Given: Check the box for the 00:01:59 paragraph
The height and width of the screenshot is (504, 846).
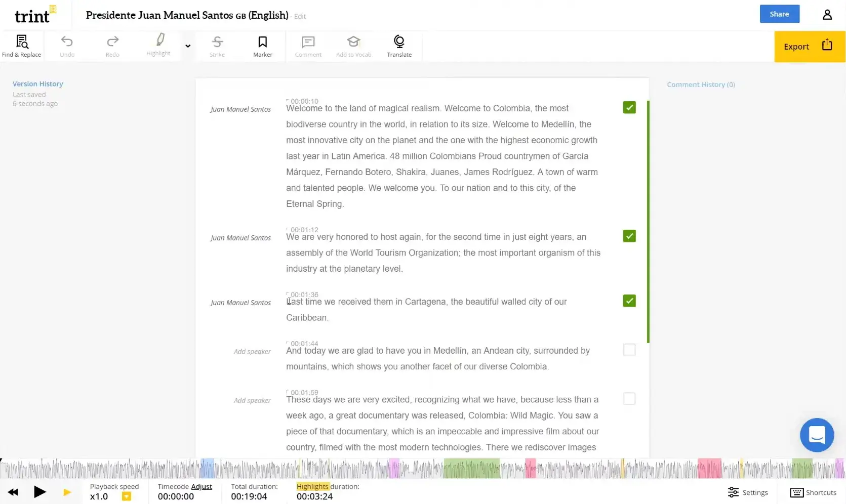Looking at the screenshot, I should click(x=629, y=399).
